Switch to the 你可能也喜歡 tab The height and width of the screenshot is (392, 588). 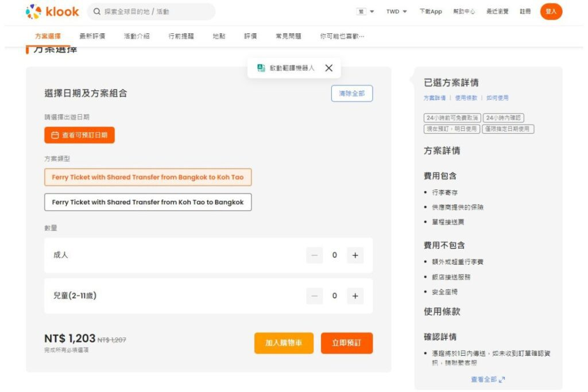coord(342,36)
